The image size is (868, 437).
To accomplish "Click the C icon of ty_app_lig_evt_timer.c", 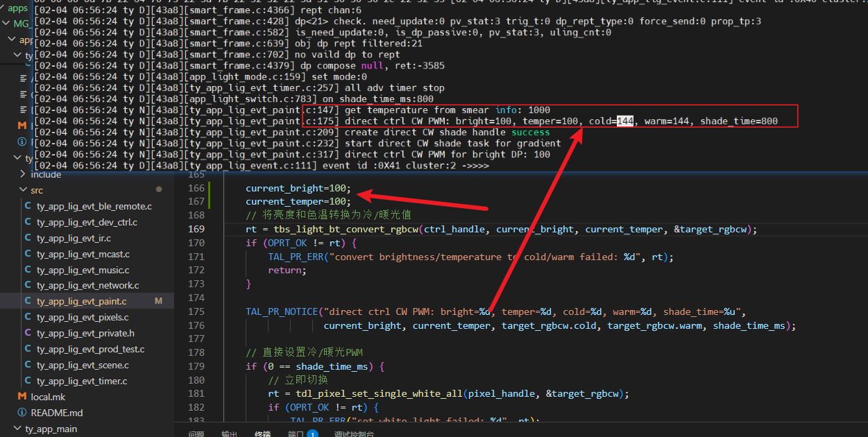I will pos(28,381).
